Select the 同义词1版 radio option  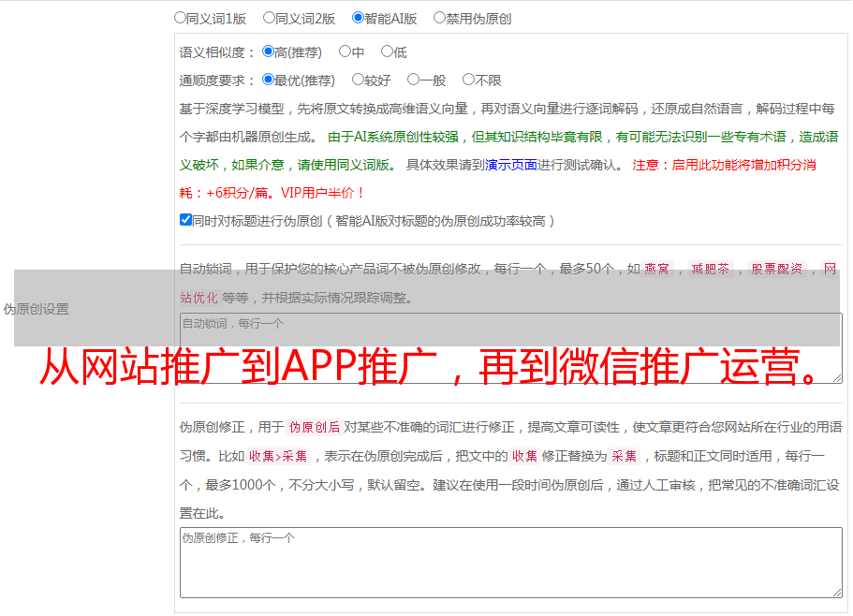180,18
